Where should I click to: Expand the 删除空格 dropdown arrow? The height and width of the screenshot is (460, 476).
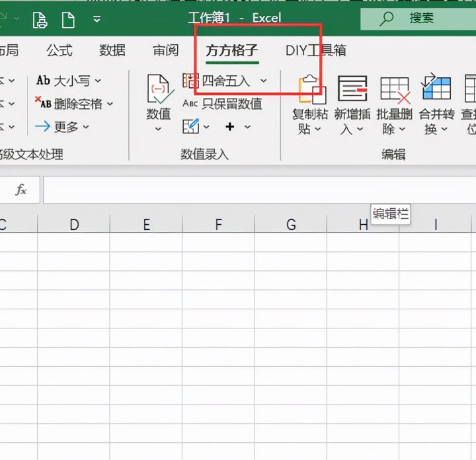pyautogui.click(x=110, y=104)
